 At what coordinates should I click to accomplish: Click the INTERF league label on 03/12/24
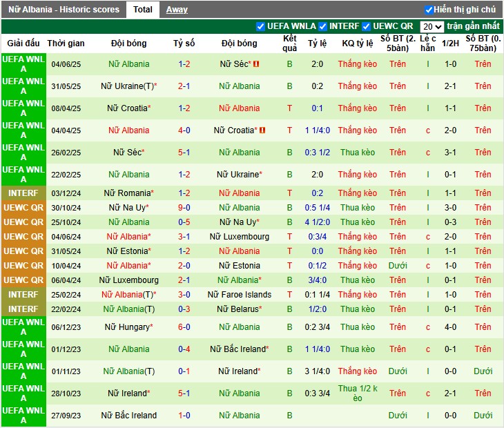pyautogui.click(x=23, y=193)
